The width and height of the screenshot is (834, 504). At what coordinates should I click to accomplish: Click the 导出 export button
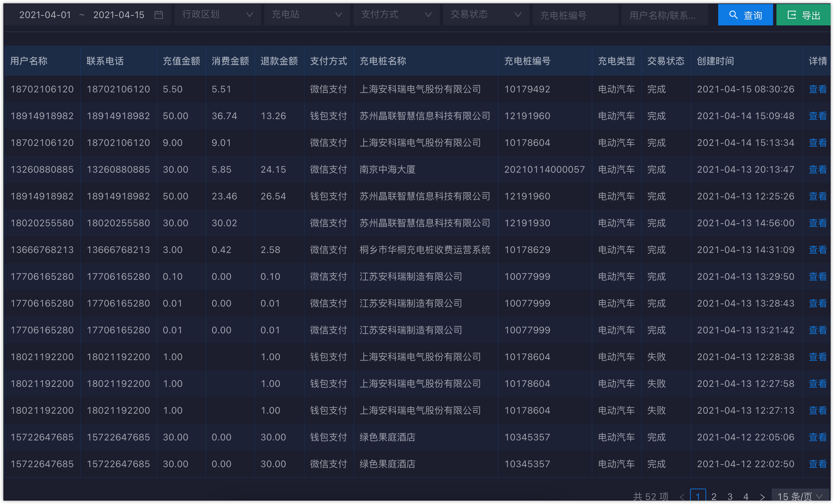[x=803, y=15]
